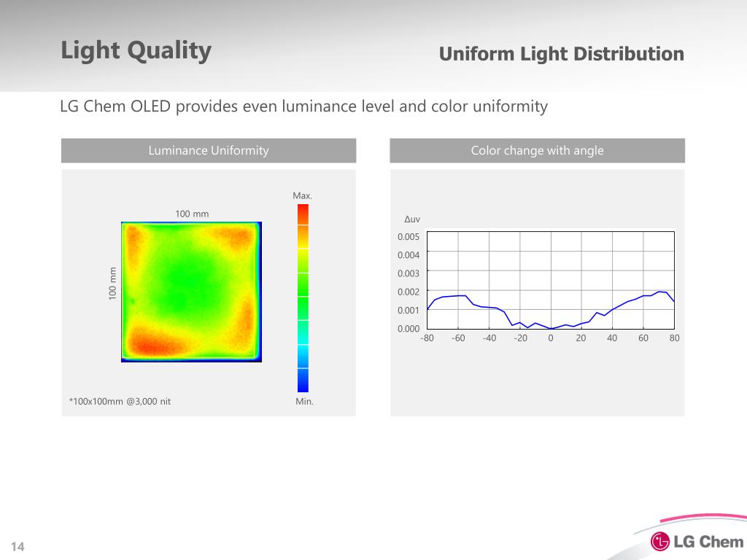Select the Luminance Uniformity header bar
Image resolution: width=747 pixels, height=560 pixels.
[209, 150]
